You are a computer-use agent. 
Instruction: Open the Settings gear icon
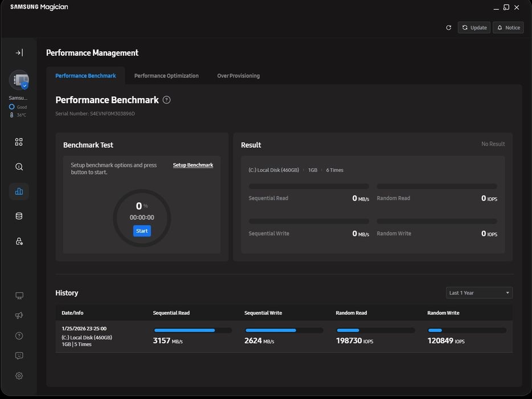click(x=19, y=376)
